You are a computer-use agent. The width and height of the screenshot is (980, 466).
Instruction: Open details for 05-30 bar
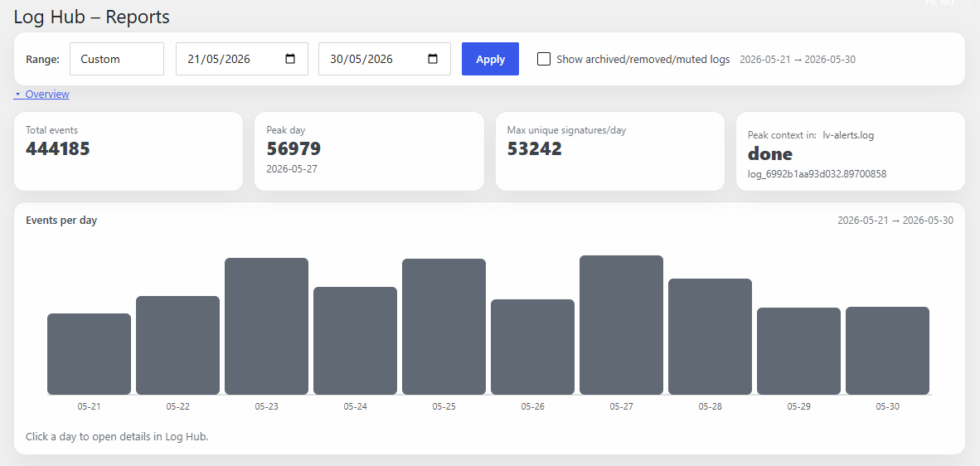tap(887, 351)
